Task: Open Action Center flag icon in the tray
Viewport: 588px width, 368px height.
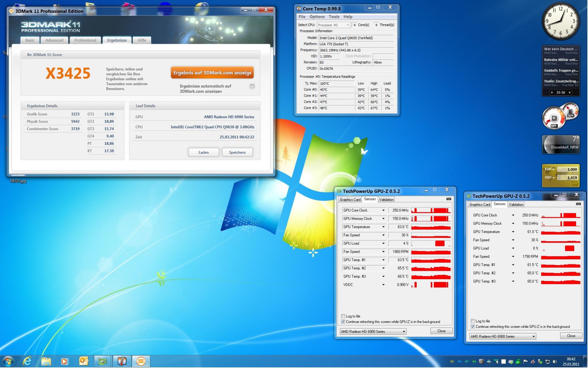Action: pos(526,362)
